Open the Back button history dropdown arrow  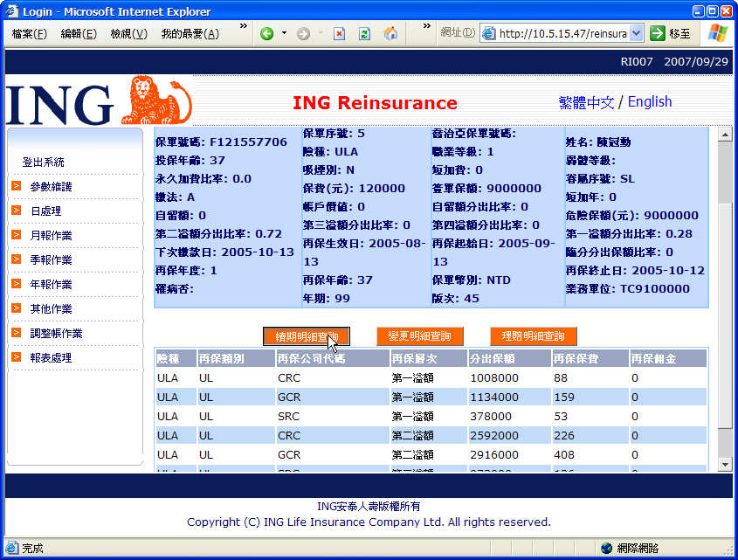click(x=284, y=33)
